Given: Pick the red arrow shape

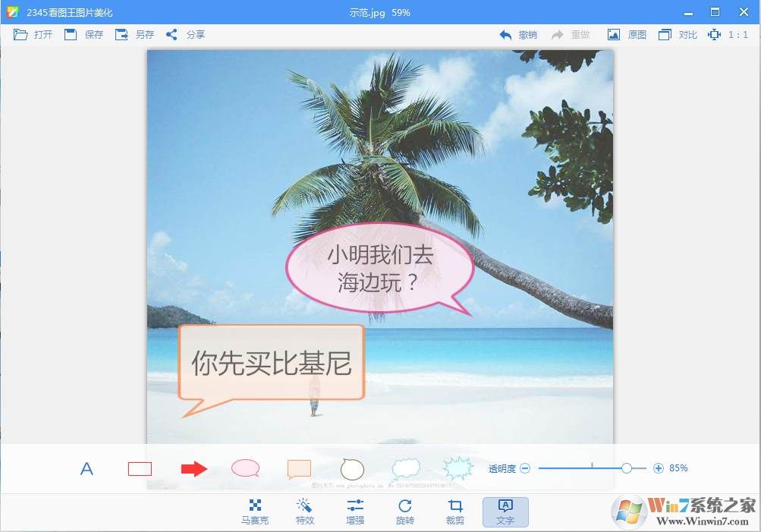Looking at the screenshot, I should click(194, 469).
